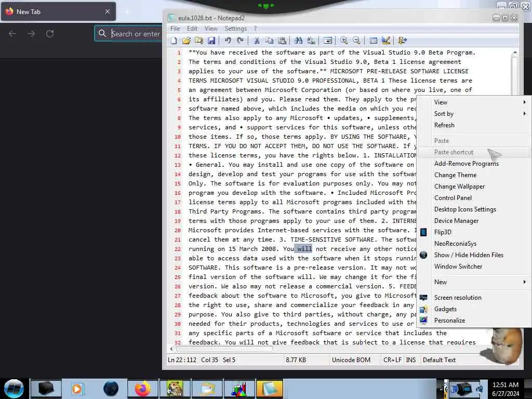Image resolution: width=532 pixels, height=399 pixels.
Task: Open the Settings menu in Notepad2
Action: [235, 29]
